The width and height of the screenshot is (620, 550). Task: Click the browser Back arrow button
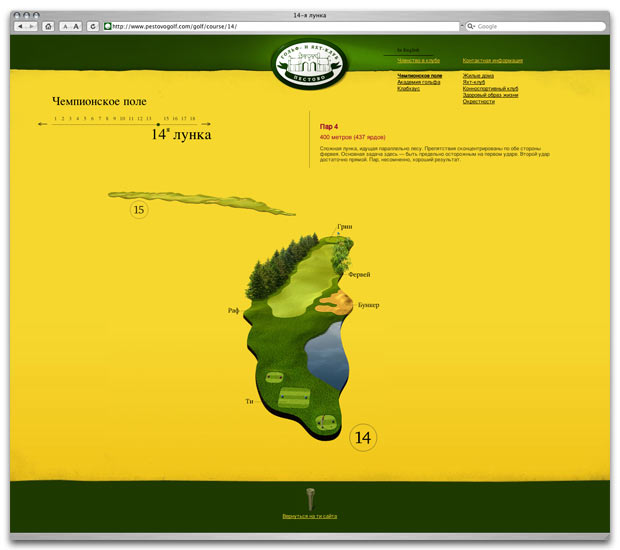pos(20,26)
